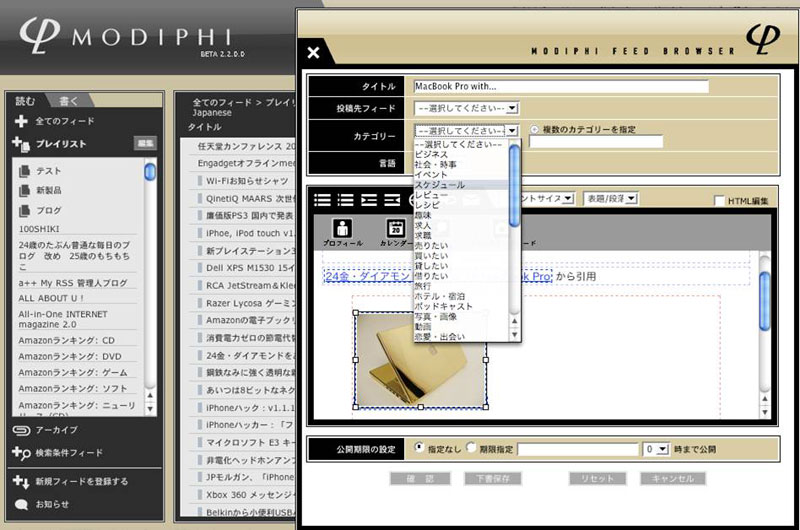
Task: Click the outdent icon in editor toolbar
Action: tap(392, 200)
